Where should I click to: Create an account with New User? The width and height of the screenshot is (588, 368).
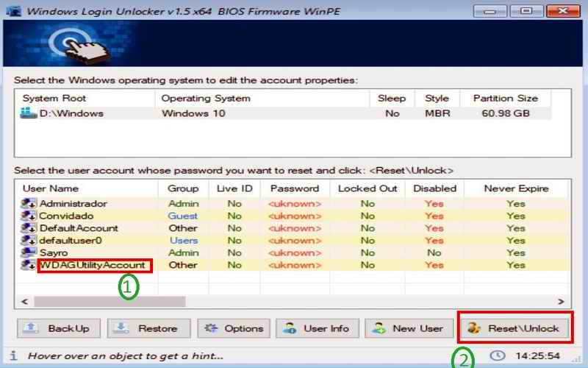408,328
